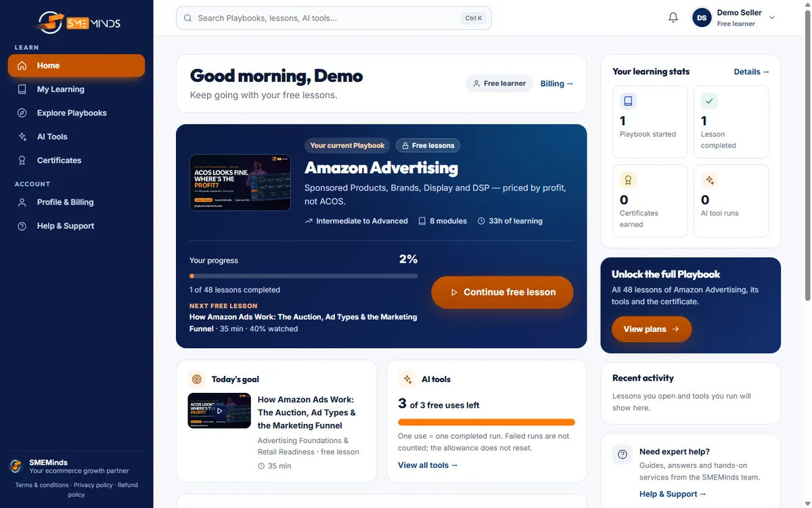Image resolution: width=812 pixels, height=508 pixels.
Task: Click the Today's goal lesson thumbnail
Action: tap(219, 410)
